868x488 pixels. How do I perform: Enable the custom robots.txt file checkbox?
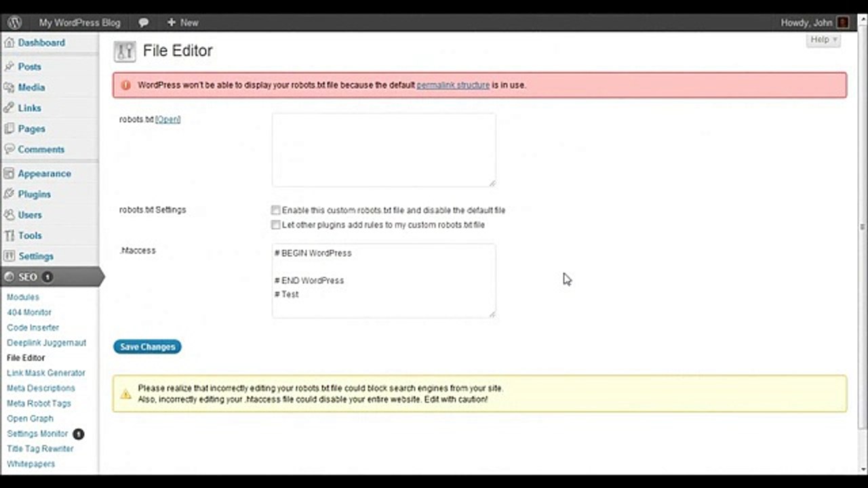pyautogui.click(x=275, y=211)
